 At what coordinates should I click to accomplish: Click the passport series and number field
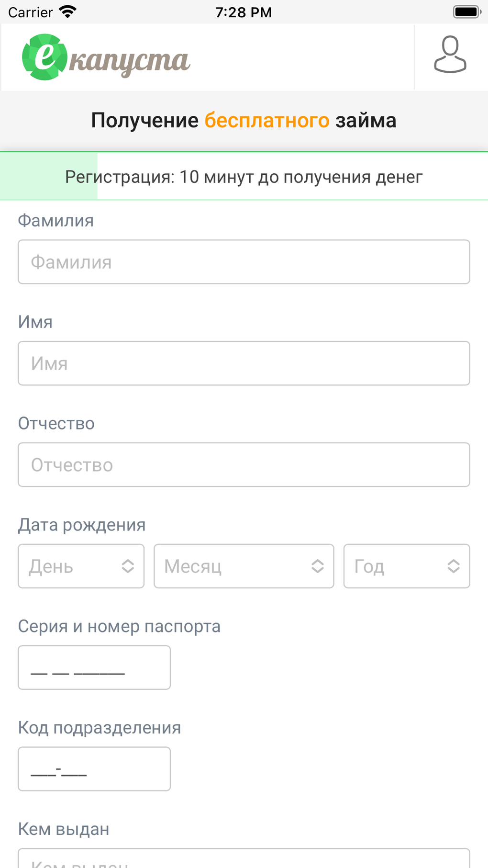[x=94, y=667]
